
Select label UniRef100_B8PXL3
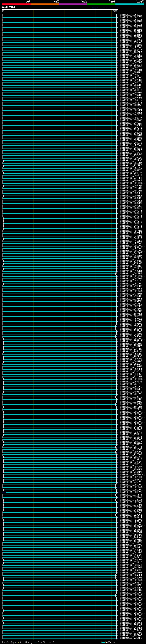(131, 314)
